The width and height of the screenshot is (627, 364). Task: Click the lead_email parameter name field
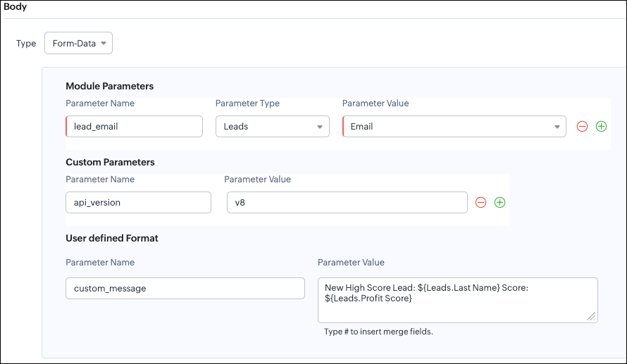click(134, 127)
